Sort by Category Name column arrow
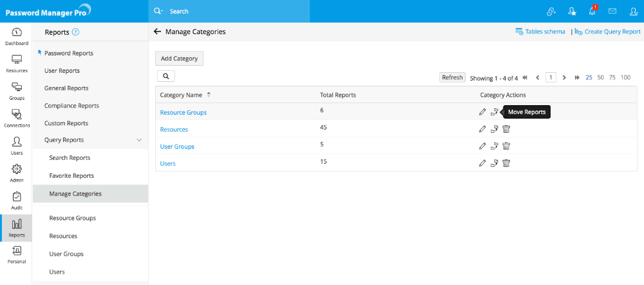This screenshot has width=644, height=285. coord(209,95)
